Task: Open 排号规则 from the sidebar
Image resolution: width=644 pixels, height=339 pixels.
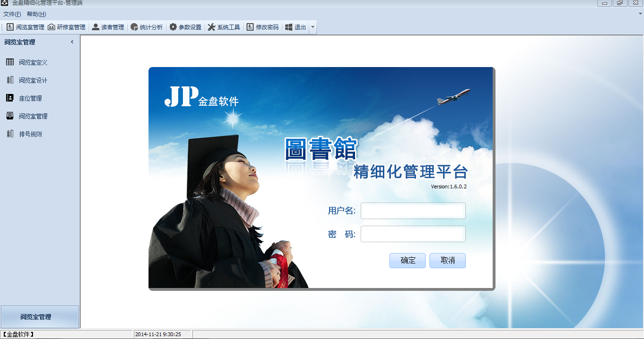Action: (30, 134)
